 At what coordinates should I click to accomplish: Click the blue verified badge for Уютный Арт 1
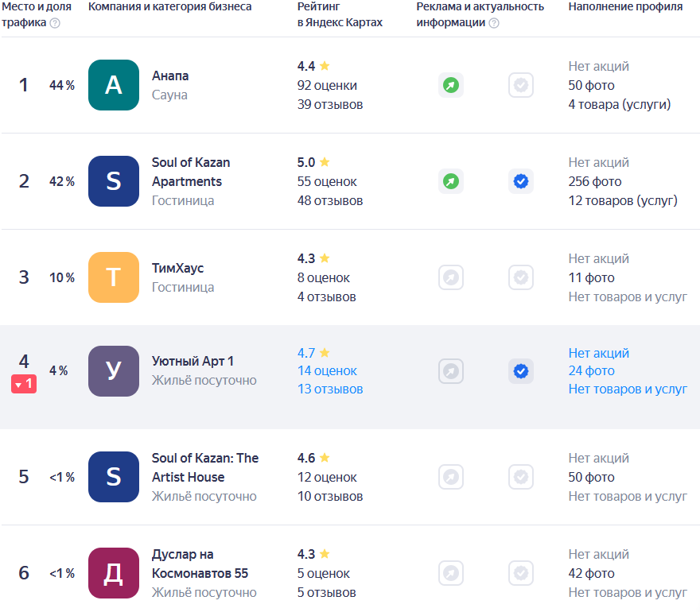click(x=521, y=370)
